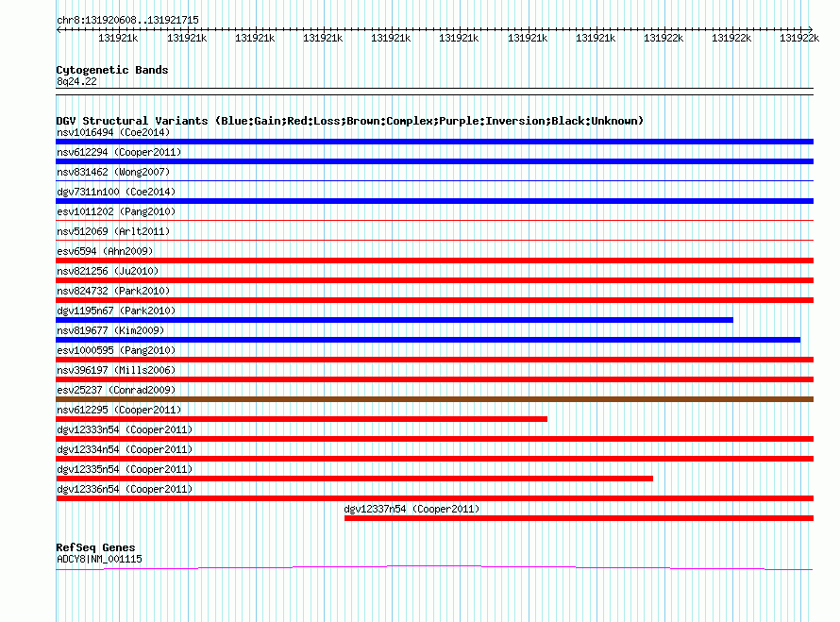Select the short nsv612295 (Cooper2011) red bar
This screenshot has height=622, width=840.
302,419
